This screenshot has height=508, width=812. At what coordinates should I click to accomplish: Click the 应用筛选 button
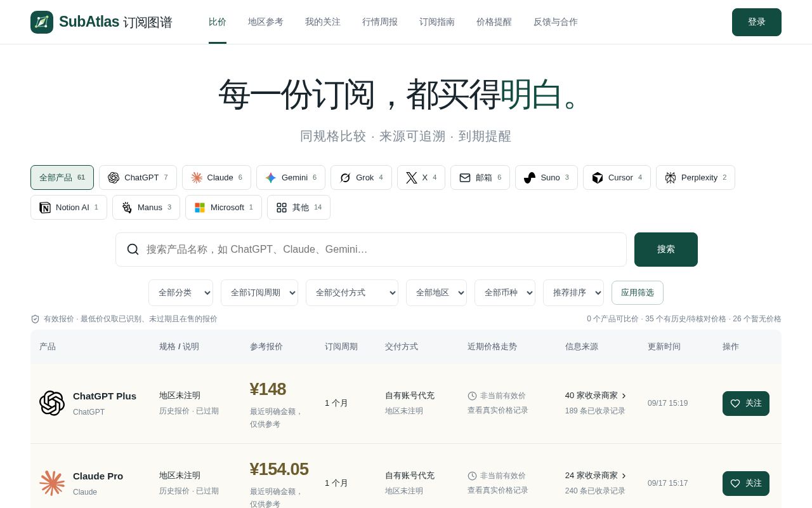point(638,293)
